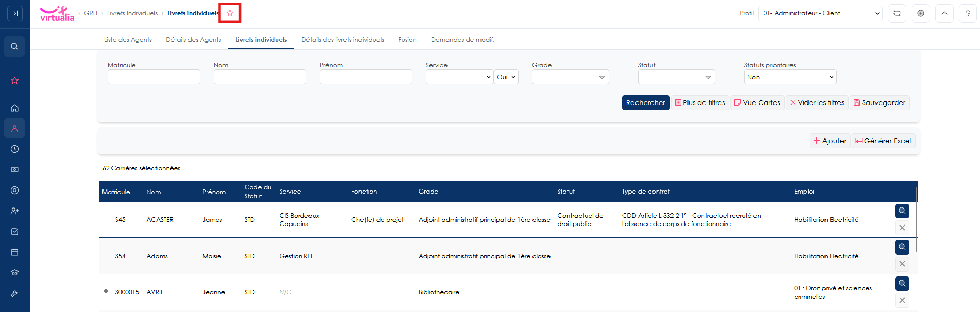This screenshot has width=980, height=312.
Task: Switch to Détails des Agents tab
Action: pyautogui.click(x=193, y=40)
